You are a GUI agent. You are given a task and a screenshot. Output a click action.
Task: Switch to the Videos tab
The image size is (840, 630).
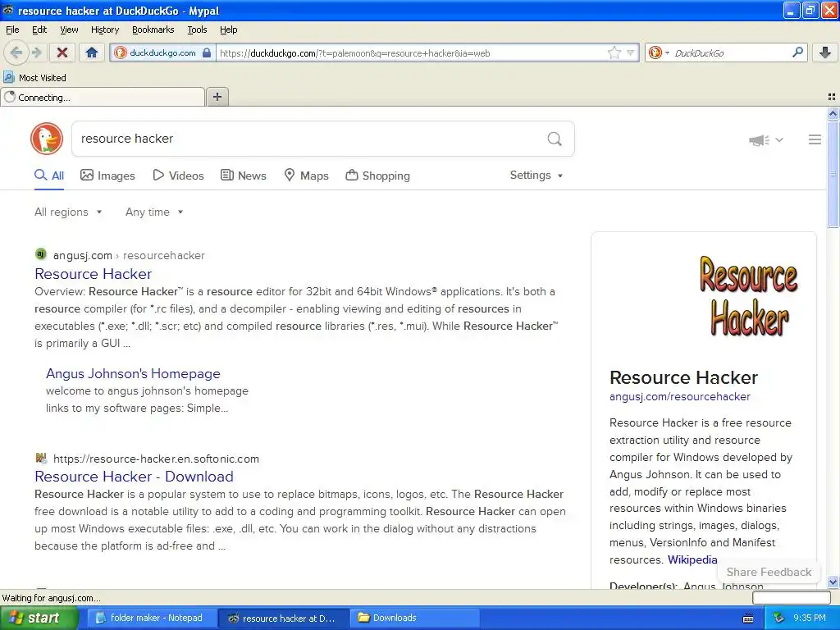[178, 176]
